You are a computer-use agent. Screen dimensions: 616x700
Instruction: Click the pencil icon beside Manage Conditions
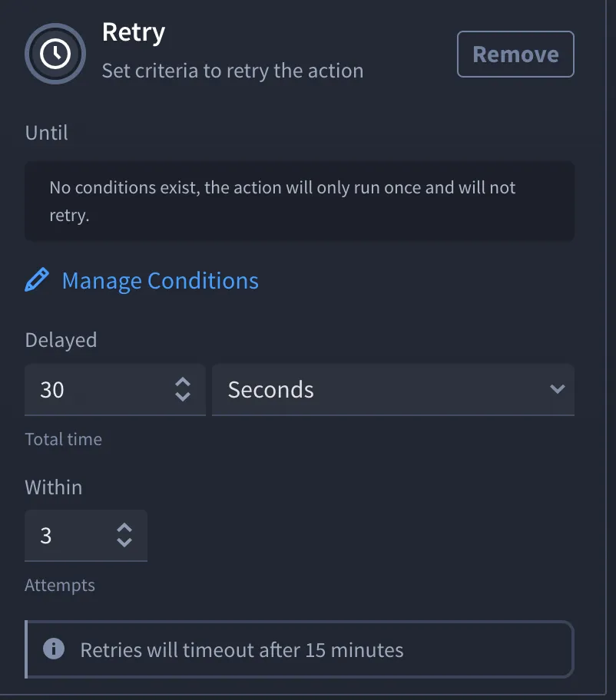coord(37,280)
